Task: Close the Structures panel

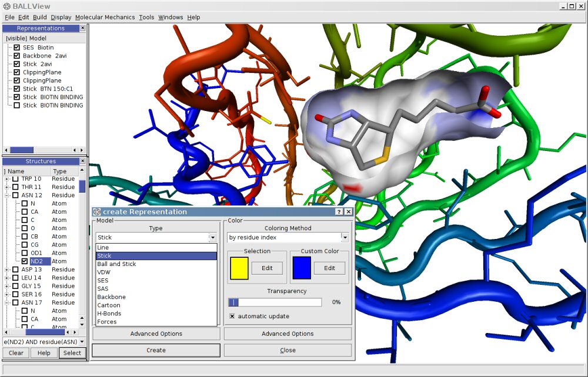Action: coord(82,161)
